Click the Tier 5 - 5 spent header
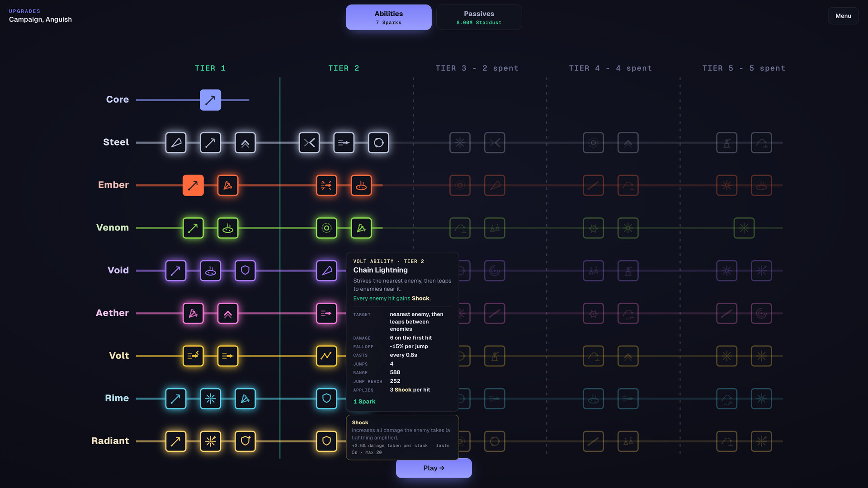This screenshot has width=868, height=488. tap(744, 68)
